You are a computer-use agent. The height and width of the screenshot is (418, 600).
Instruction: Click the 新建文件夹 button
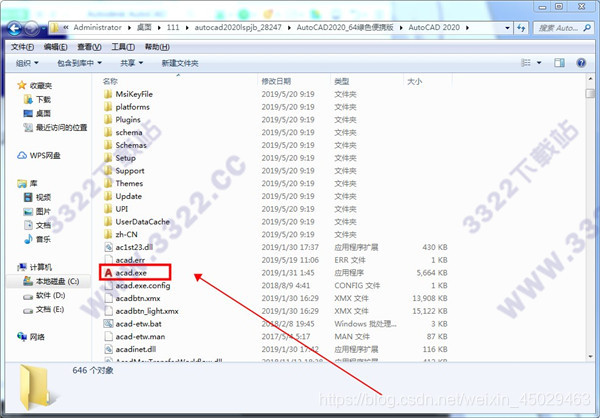pos(180,63)
